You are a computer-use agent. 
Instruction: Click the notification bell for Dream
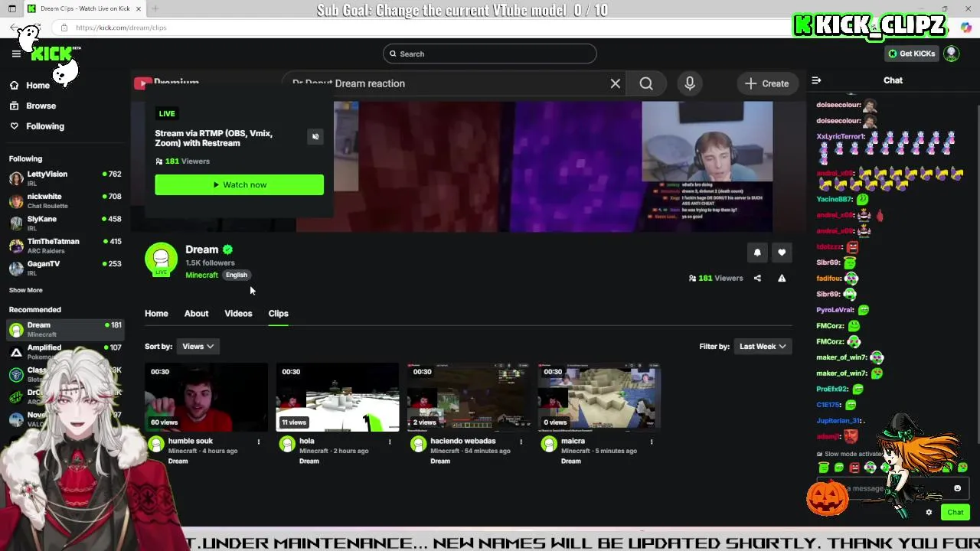click(757, 253)
